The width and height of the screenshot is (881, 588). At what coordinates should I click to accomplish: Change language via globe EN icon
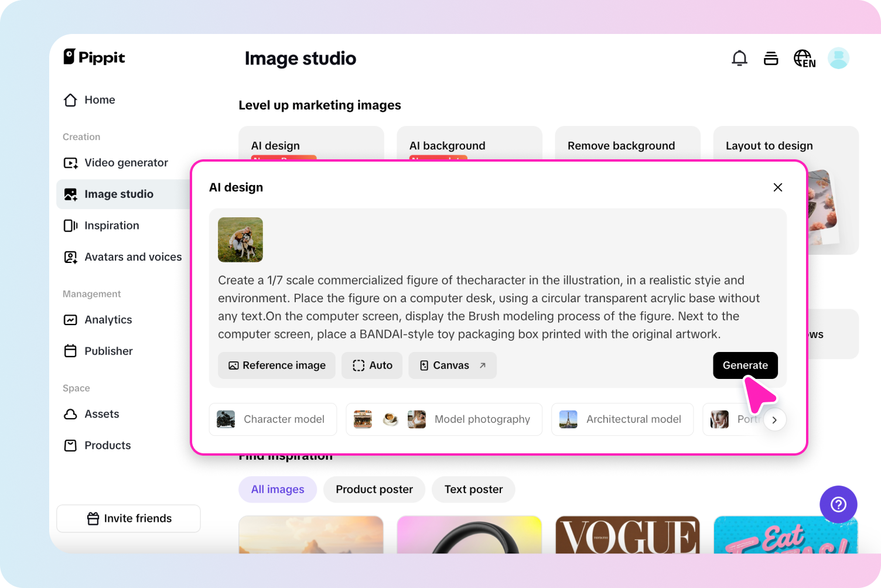804,59
